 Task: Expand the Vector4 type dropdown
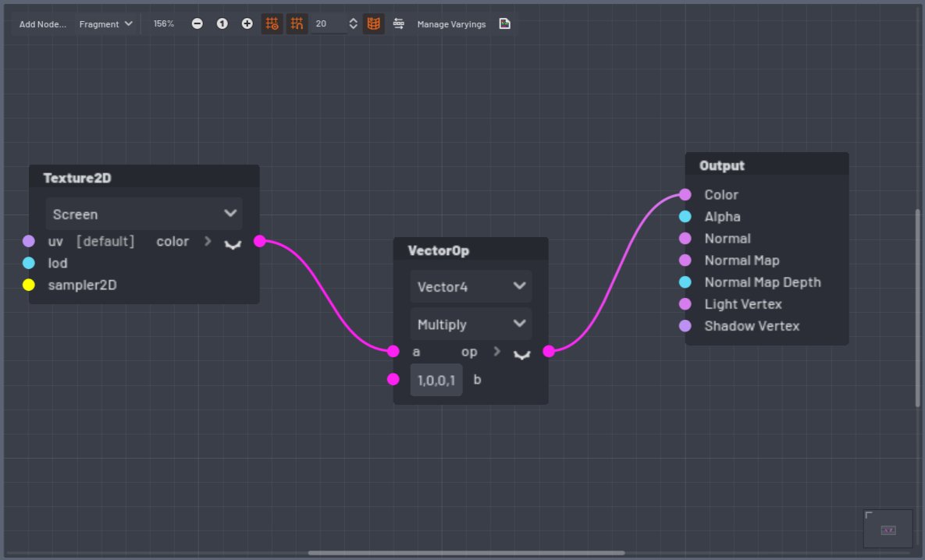point(471,286)
